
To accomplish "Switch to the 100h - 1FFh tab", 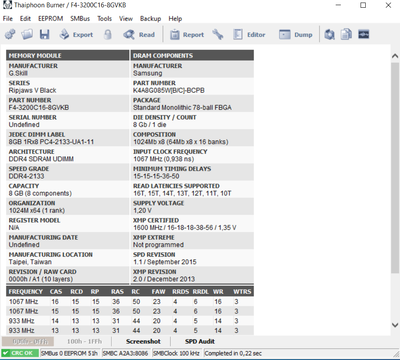I will point(84,341).
